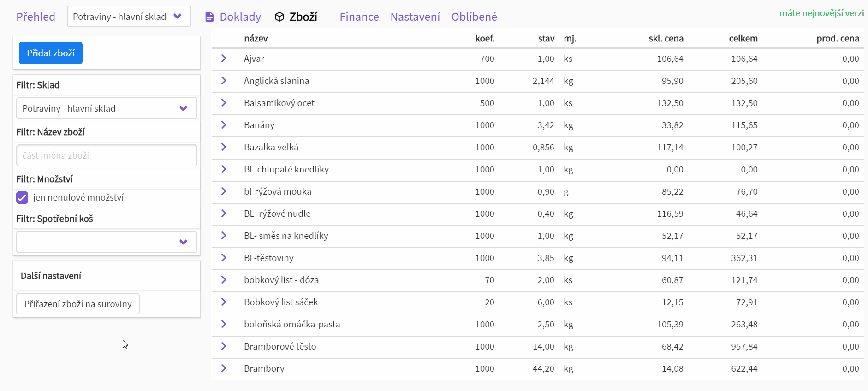Click Přiřazení zboží na suroviny button

point(78,304)
